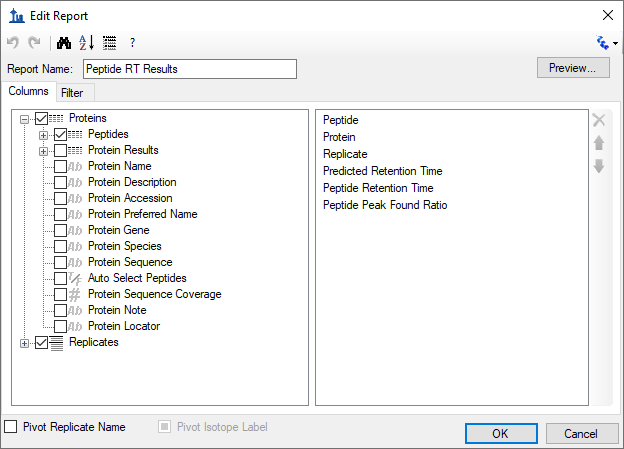Collapse the Proteins tree node
This screenshot has height=449, width=624.
click(x=25, y=118)
